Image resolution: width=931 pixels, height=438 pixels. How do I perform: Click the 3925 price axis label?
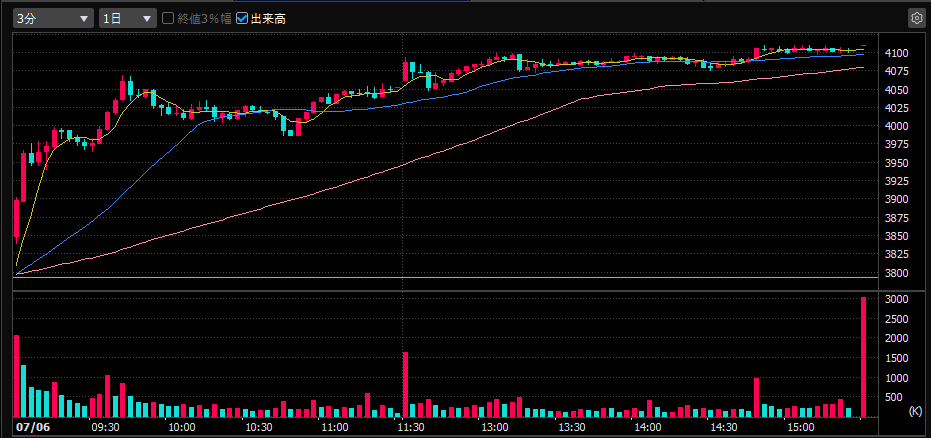896,182
